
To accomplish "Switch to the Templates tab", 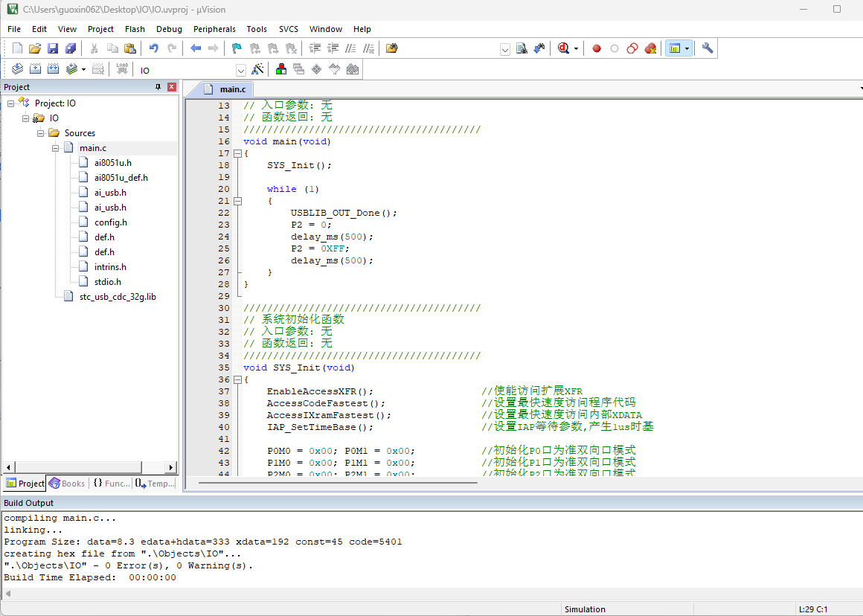I will tap(155, 484).
